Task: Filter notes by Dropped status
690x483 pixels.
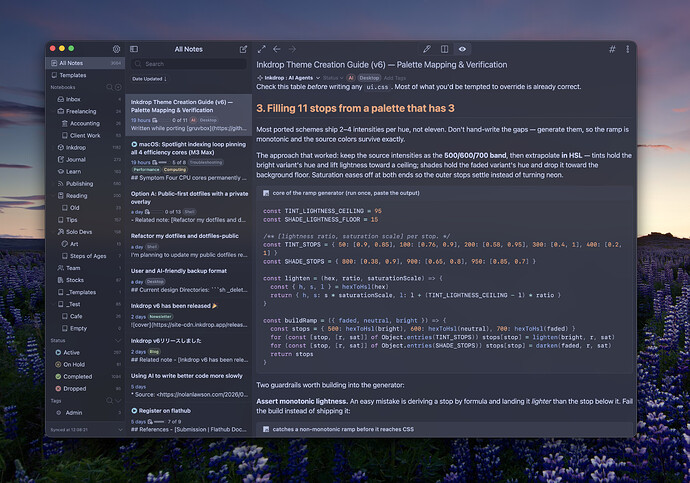Action: [x=85, y=389]
